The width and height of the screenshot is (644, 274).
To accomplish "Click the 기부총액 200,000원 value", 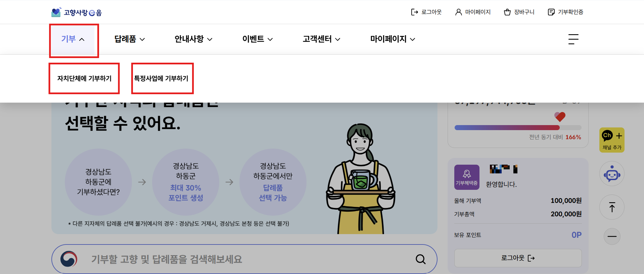I will tap(566, 214).
